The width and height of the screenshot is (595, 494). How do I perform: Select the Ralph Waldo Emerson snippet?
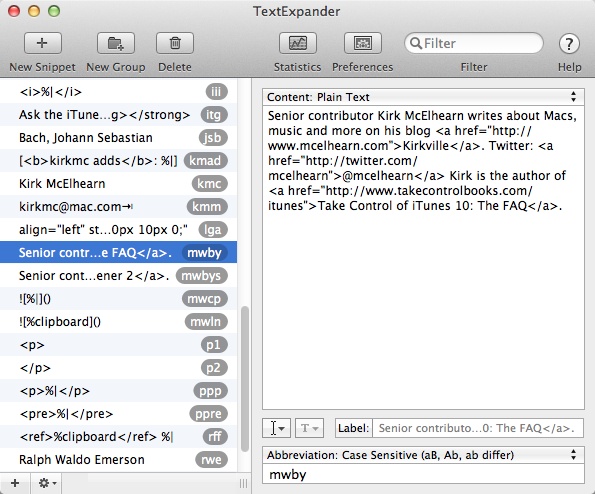pos(118,459)
